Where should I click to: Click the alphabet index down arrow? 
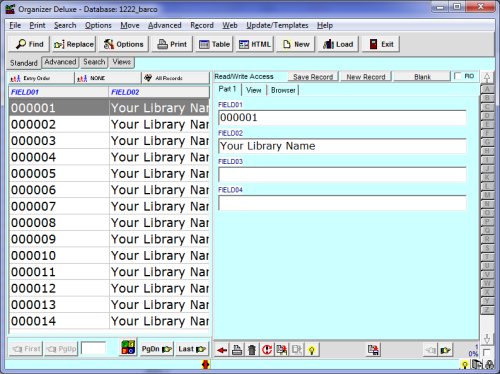(487, 339)
